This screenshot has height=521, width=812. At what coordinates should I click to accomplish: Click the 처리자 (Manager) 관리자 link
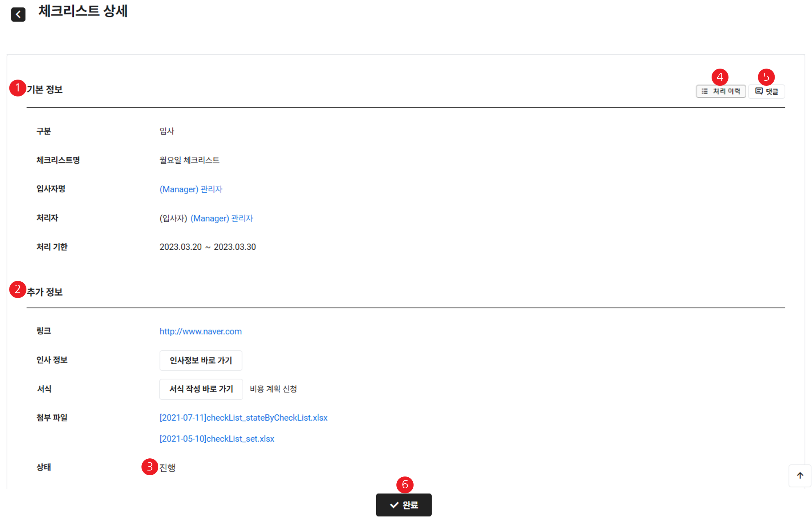[221, 218]
